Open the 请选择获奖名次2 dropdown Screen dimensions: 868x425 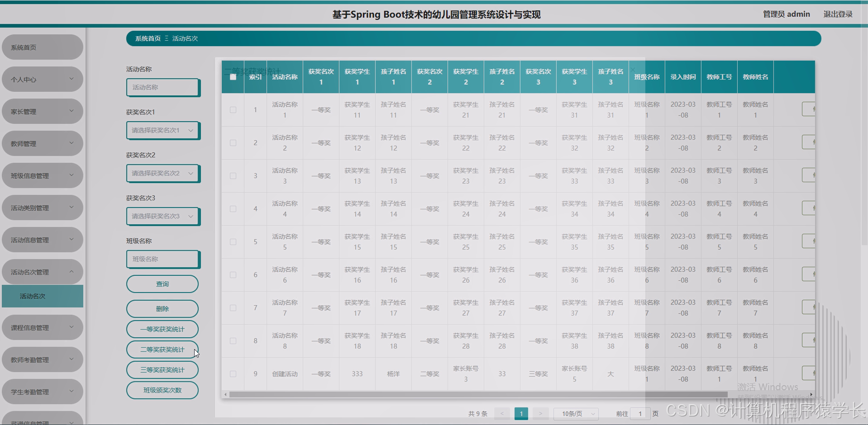[x=162, y=173]
